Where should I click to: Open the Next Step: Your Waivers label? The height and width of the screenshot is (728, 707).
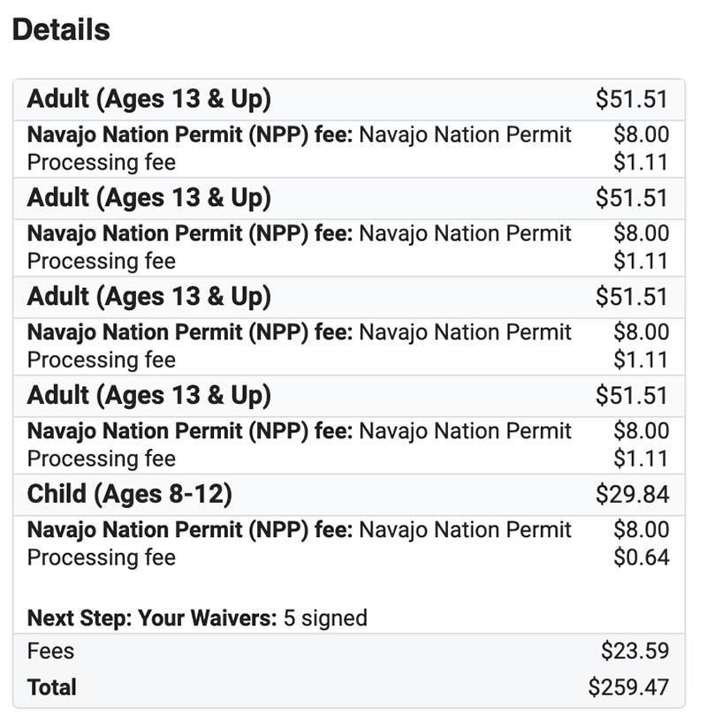152,618
